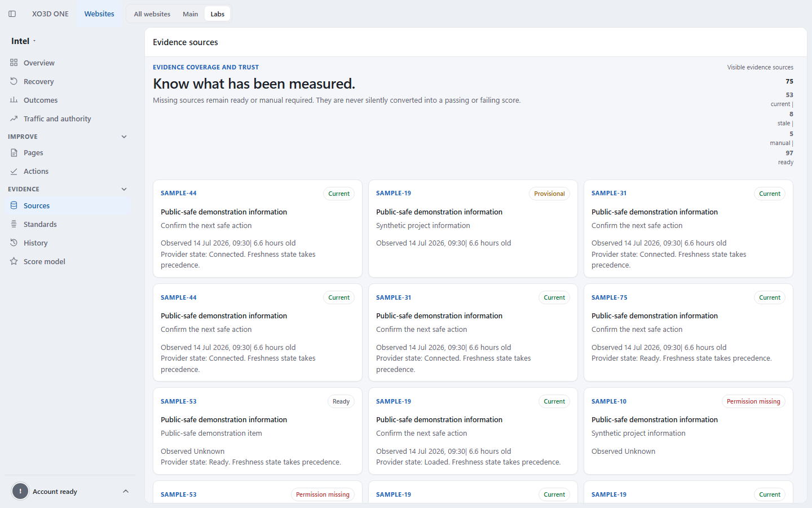Toggle the sidebar panel icon
Screen dimensions: 812x508
(x=12, y=14)
